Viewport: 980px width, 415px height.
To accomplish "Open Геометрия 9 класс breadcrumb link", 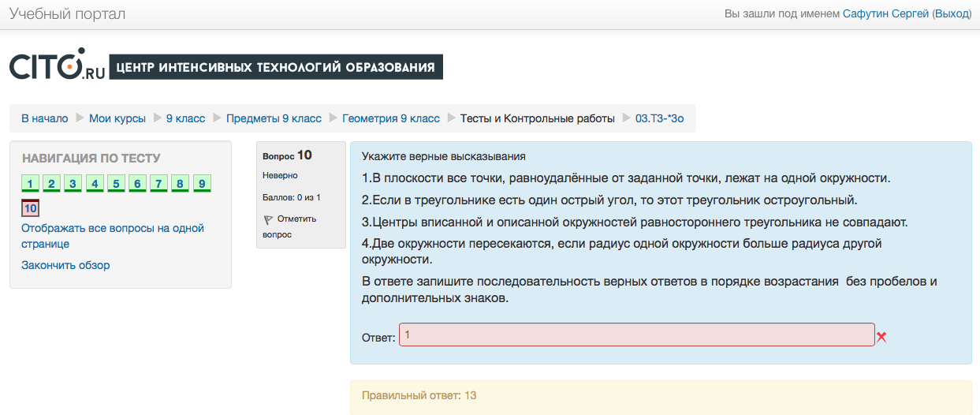I will (x=391, y=118).
